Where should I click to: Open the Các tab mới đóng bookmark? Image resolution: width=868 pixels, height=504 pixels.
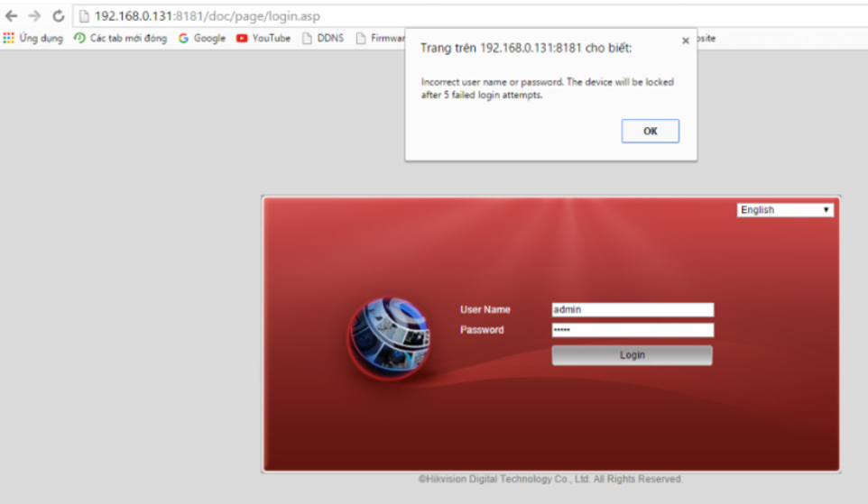120,39
